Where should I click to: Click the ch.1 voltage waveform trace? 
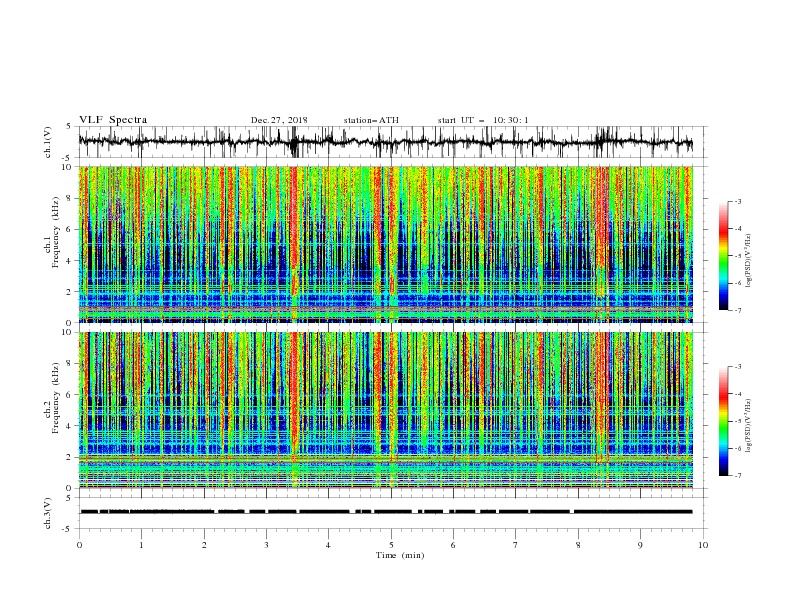click(x=385, y=142)
